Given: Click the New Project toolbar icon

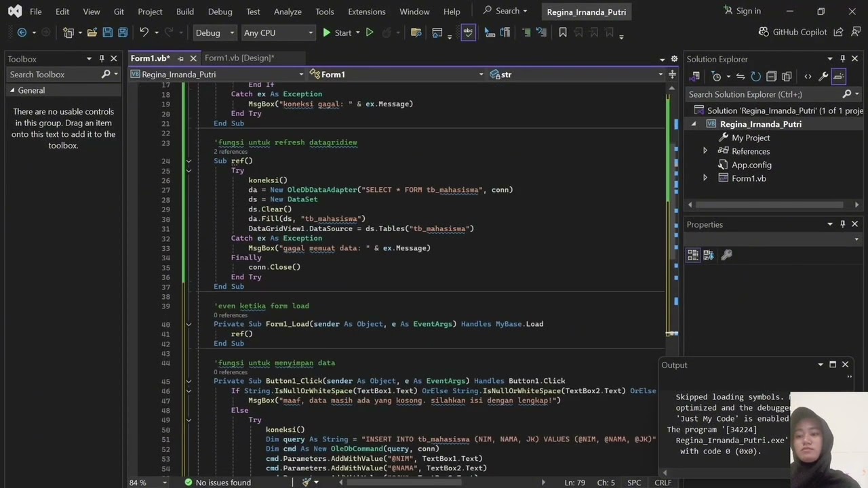Looking at the screenshot, I should (68, 33).
